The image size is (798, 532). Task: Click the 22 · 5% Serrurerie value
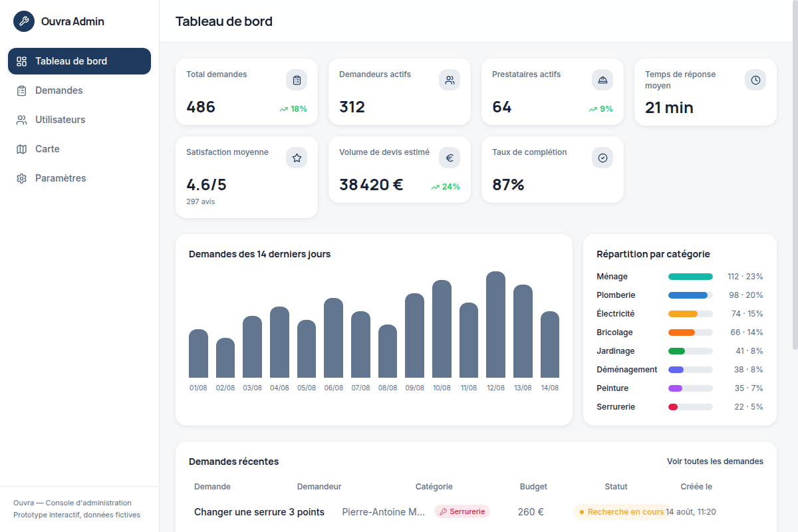click(749, 407)
